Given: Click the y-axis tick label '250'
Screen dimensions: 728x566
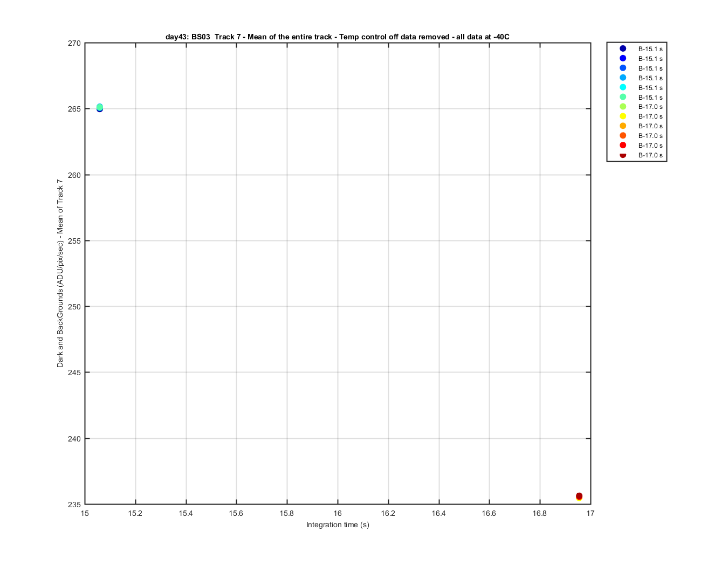Looking at the screenshot, I should coord(74,307).
